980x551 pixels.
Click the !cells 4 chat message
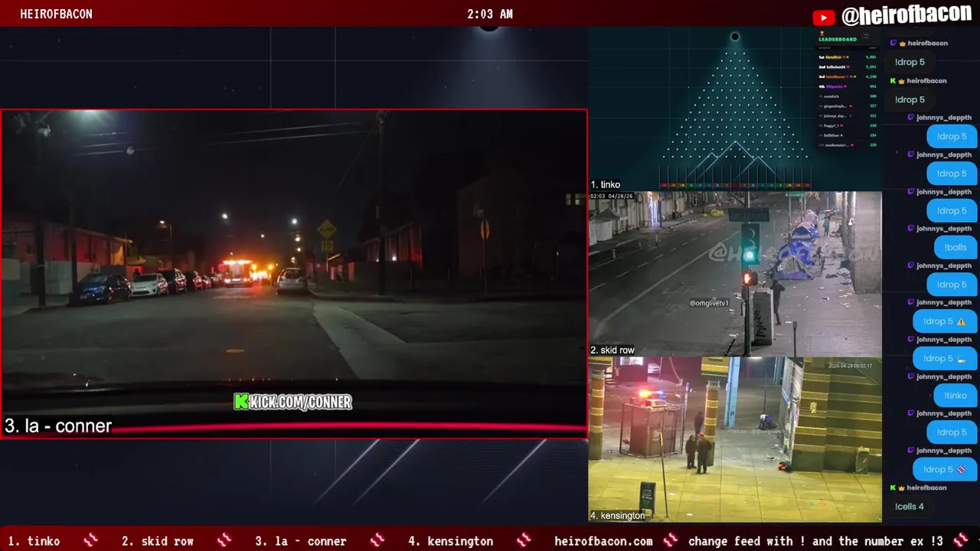pos(910,507)
